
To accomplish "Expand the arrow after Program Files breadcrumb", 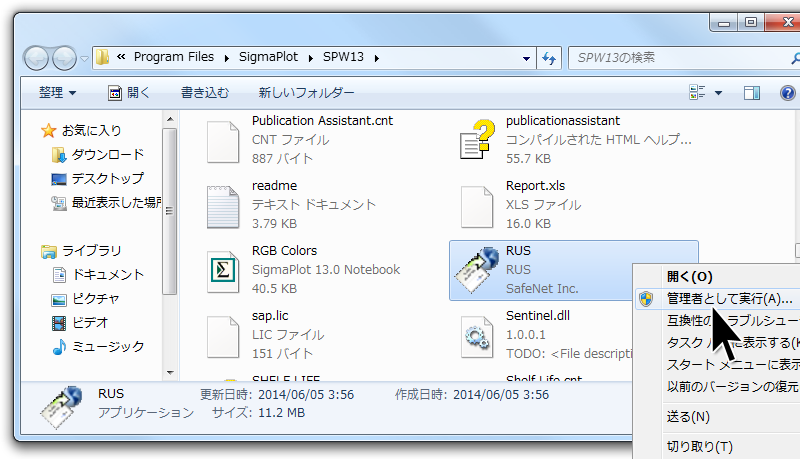I will [x=227, y=58].
